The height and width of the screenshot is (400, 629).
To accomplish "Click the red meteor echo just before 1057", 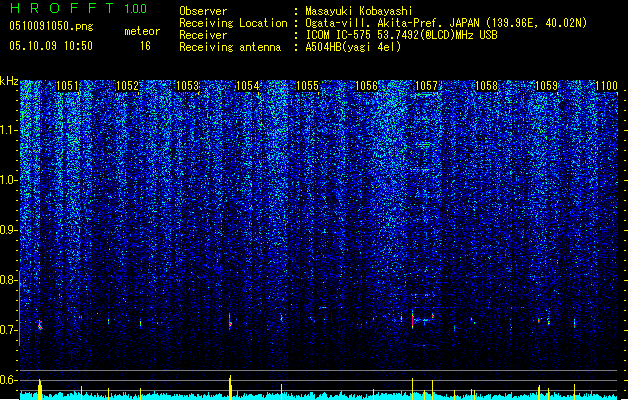I will [x=412, y=320].
